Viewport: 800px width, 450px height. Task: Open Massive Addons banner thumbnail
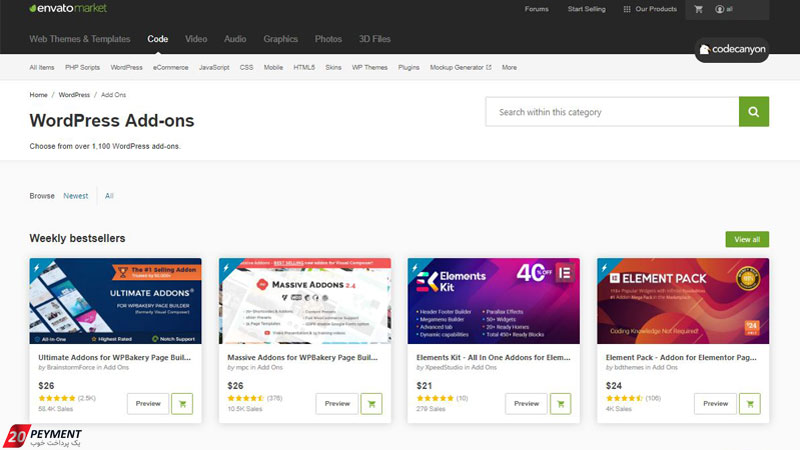tap(305, 301)
